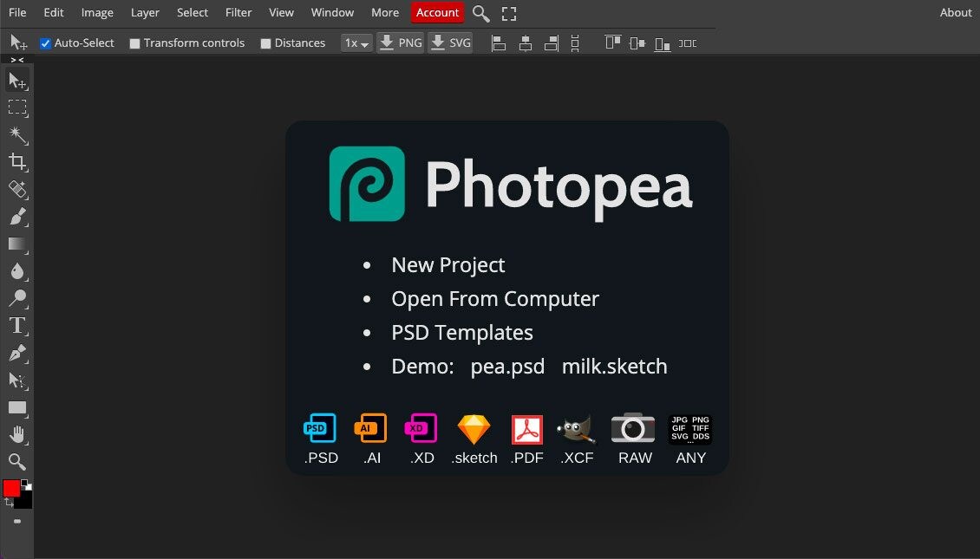Click the black background color swatch
Viewport: 980px width, 559px height.
click(24, 500)
